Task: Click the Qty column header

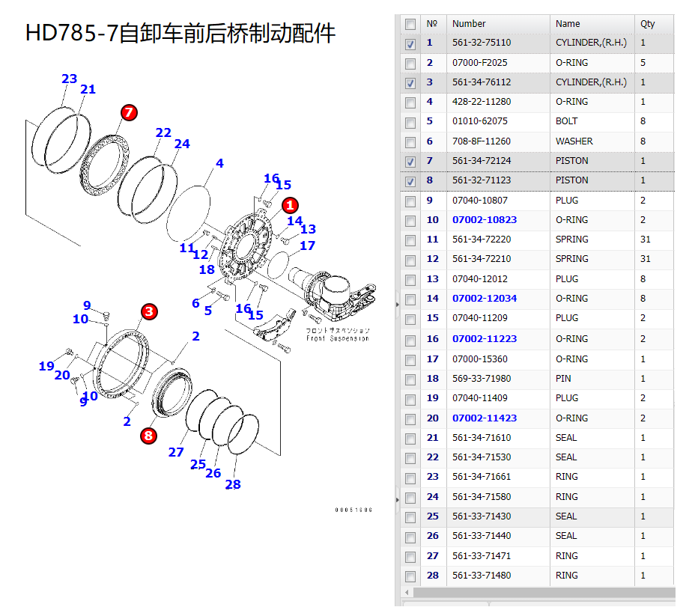Action: point(647,24)
